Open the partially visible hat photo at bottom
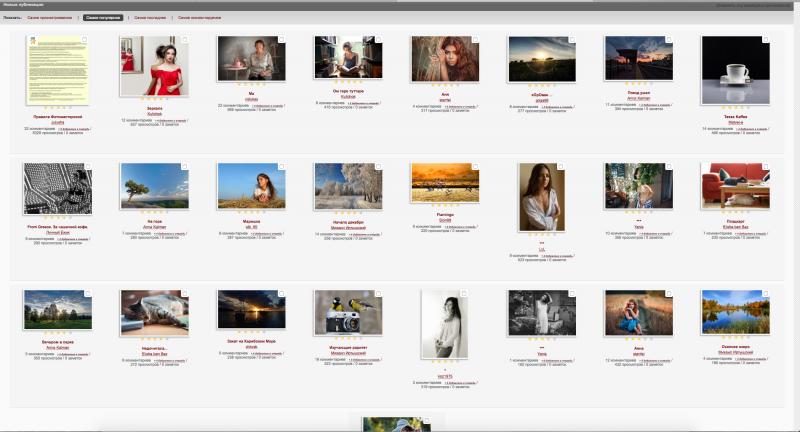The height and width of the screenshot is (432, 800). (396, 424)
